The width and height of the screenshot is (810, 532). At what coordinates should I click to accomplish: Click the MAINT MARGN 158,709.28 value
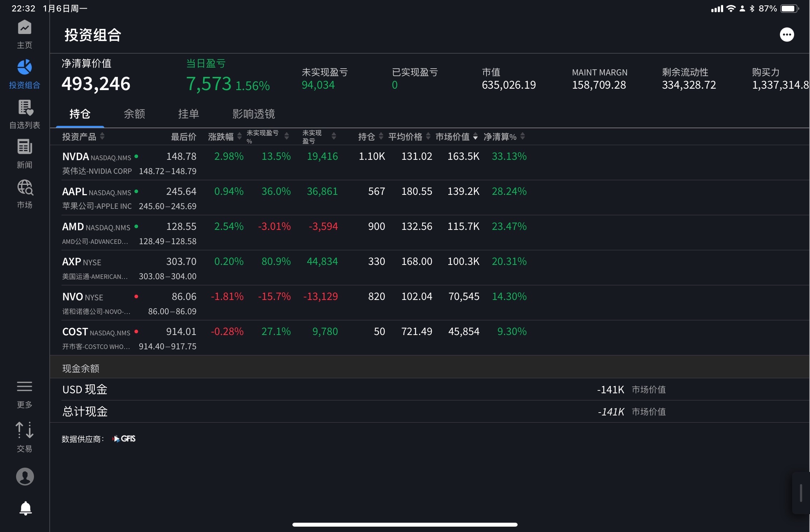(599, 85)
